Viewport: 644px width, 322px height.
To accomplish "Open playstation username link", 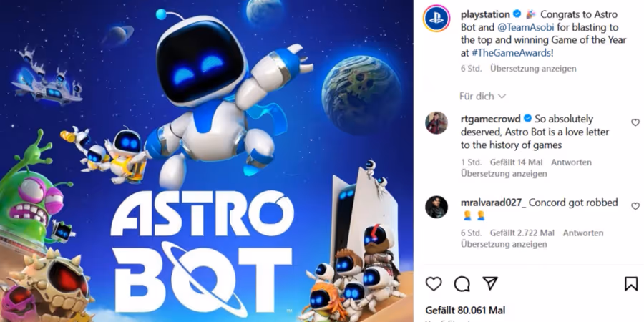I will click(x=485, y=14).
